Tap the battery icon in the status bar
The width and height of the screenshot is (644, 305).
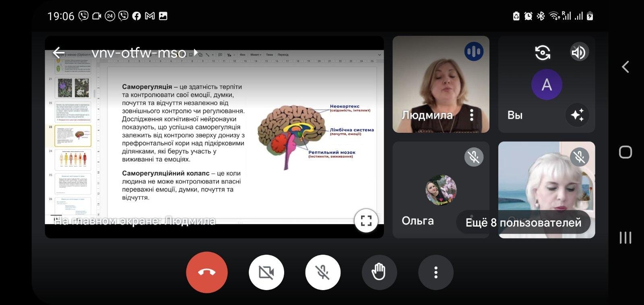590,16
